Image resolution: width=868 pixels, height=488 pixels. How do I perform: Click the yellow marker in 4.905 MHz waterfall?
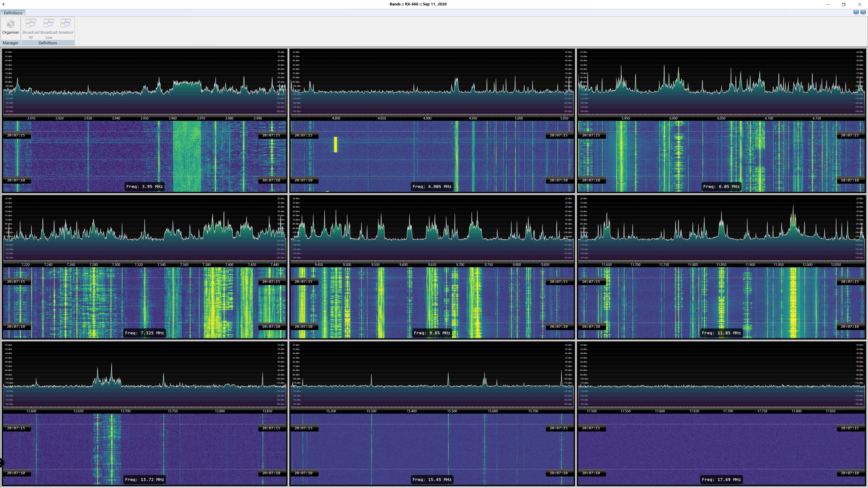[x=335, y=145]
